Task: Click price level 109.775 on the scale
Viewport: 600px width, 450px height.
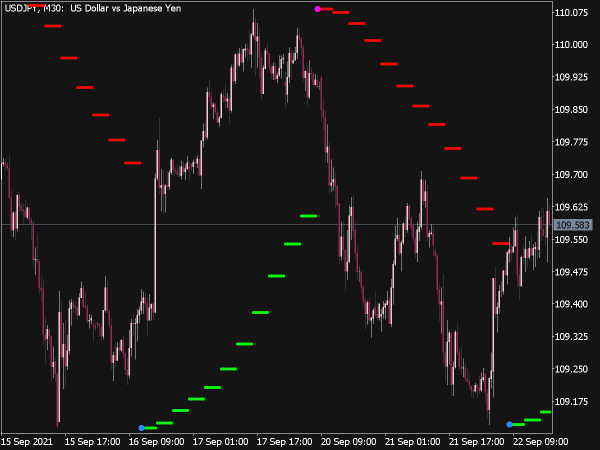Action: coord(571,142)
